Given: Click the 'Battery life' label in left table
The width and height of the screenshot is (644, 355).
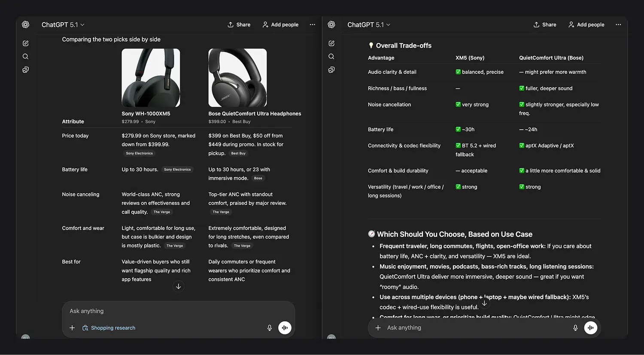Looking at the screenshot, I should tap(75, 170).
